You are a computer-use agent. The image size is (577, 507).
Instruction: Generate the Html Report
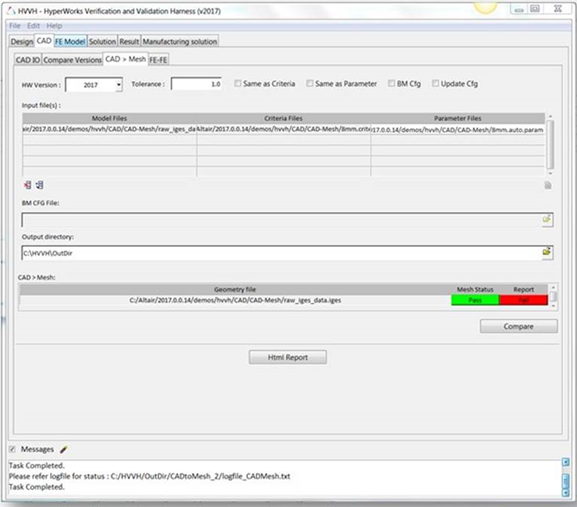tap(288, 357)
